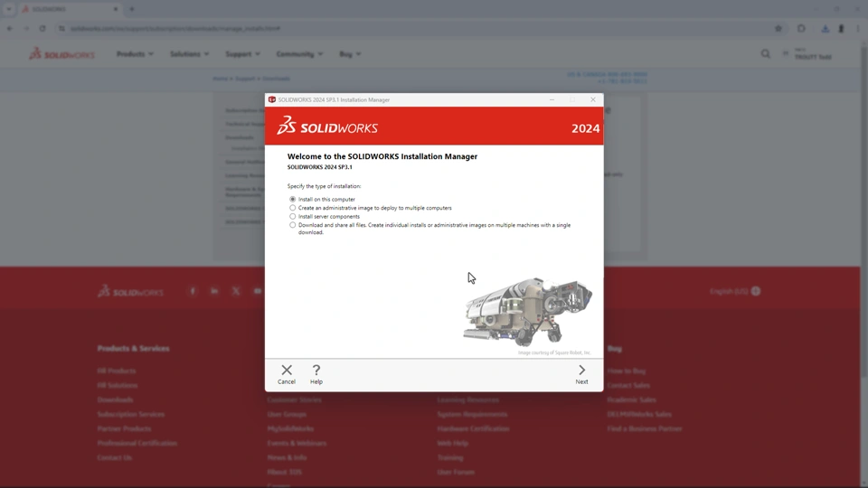Open LinkedIn icon in website footer

[214, 291]
